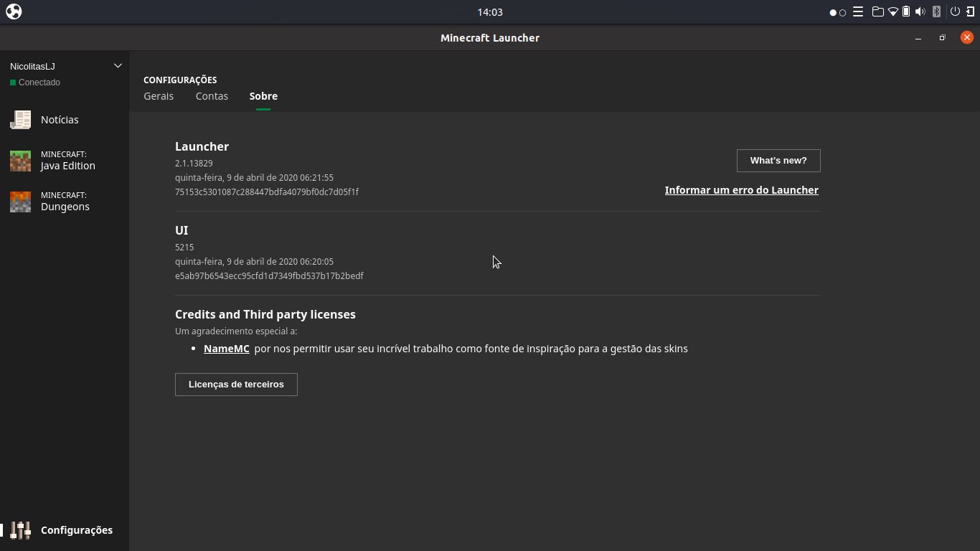Click the NicolitasLJ username text

32,66
